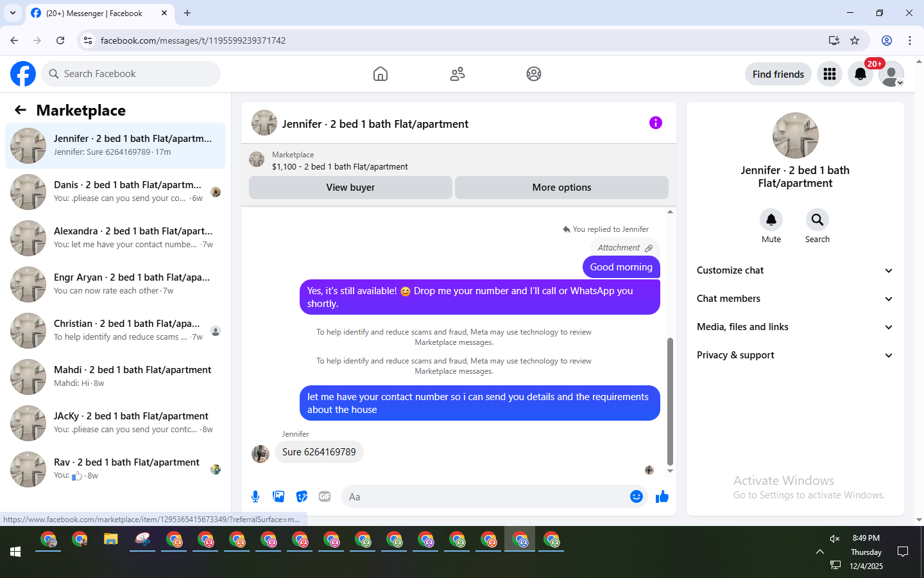
Task: Click the Search Facebook field
Action: (131, 74)
